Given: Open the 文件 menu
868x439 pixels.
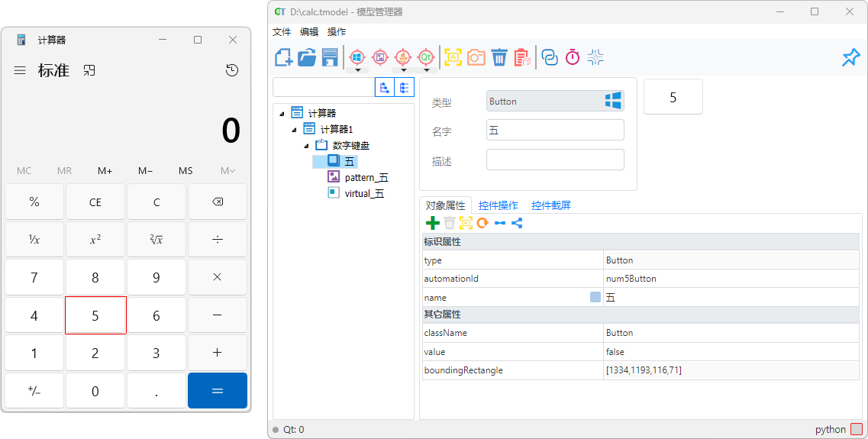Looking at the screenshot, I should [282, 31].
